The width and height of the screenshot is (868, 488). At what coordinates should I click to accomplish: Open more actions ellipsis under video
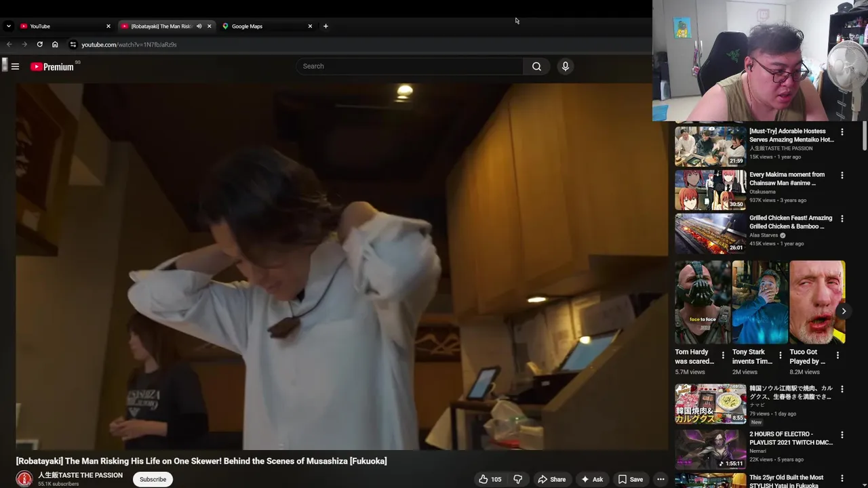click(x=660, y=479)
